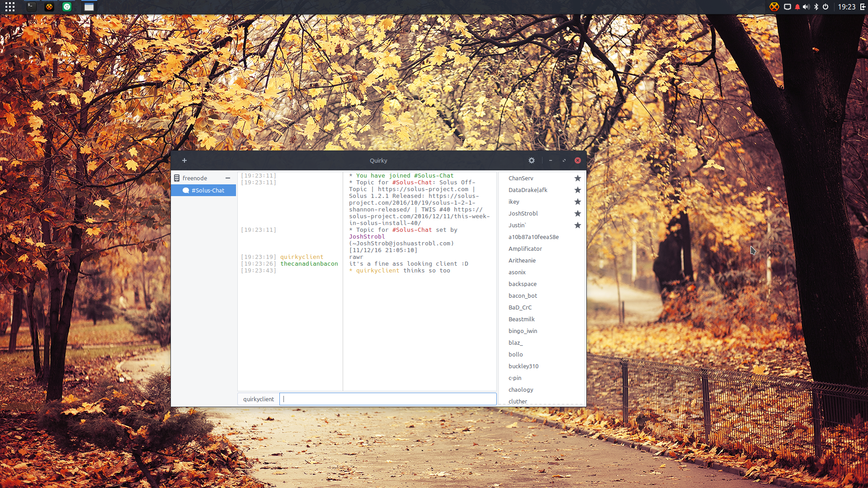Open the volume speaker control
Screen dimensions: 868x488
806,7
